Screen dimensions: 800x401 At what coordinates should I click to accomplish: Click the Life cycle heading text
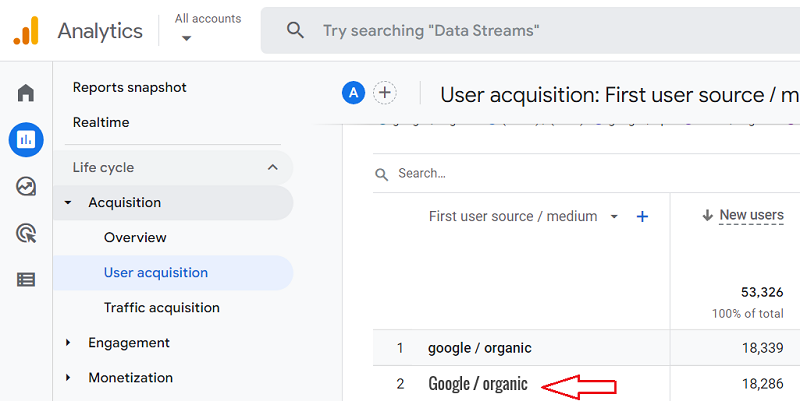pos(103,168)
